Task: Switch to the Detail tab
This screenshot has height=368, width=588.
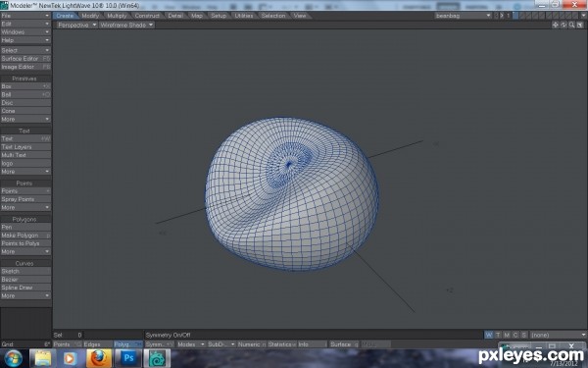Action: click(175, 16)
